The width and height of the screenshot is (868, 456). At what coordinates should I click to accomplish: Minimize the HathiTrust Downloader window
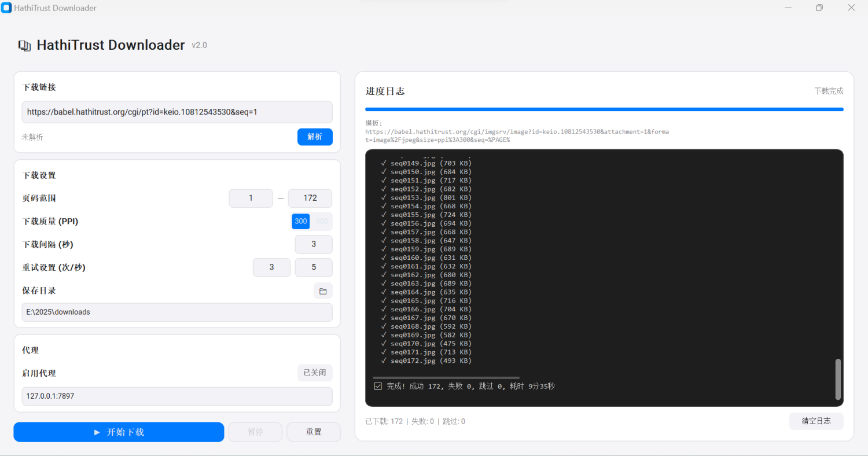click(x=788, y=8)
